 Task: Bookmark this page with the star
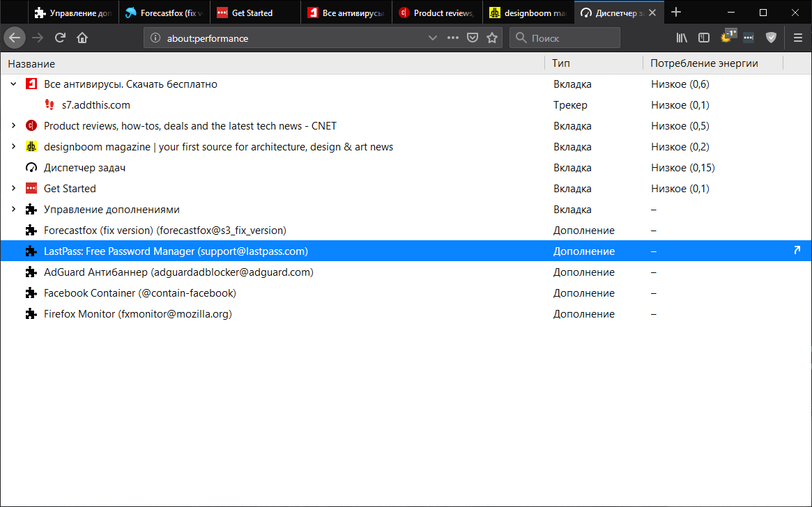click(492, 38)
